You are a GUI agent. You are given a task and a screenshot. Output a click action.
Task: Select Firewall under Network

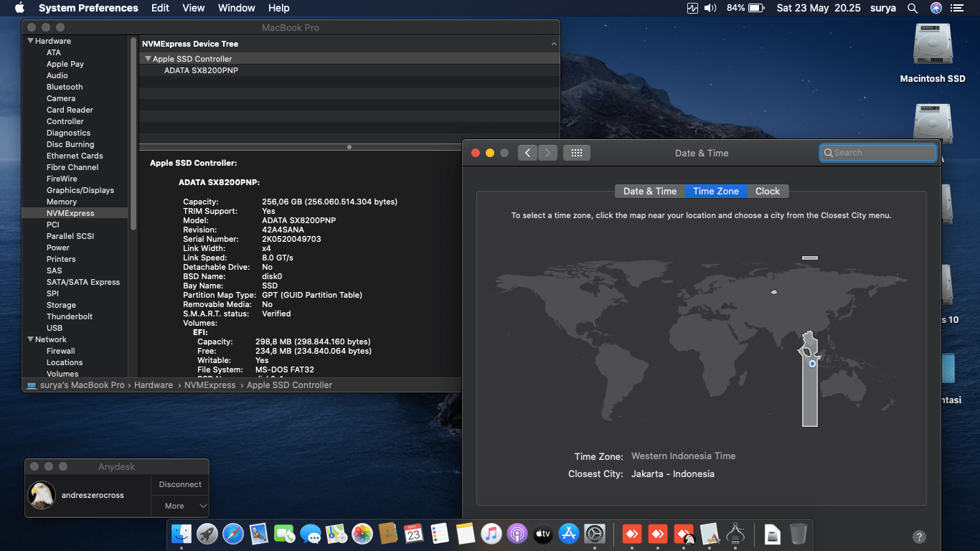[61, 351]
